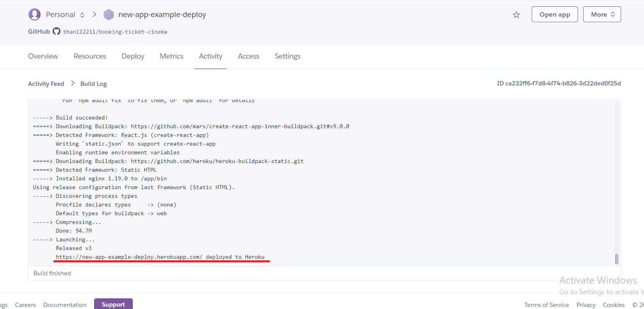
Task: Select the Access tab
Action: click(248, 56)
